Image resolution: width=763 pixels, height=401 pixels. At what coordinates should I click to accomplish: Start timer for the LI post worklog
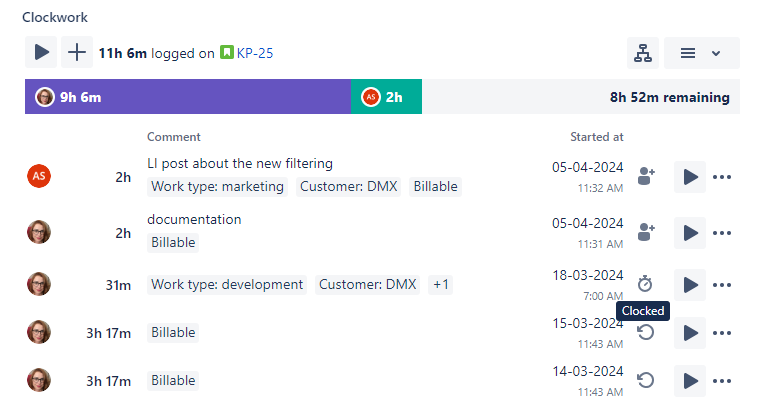(690, 177)
